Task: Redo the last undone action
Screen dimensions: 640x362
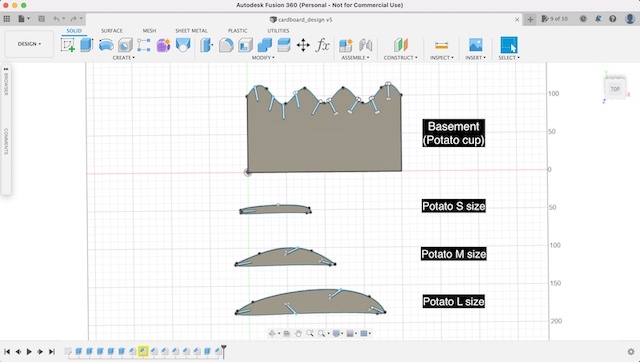Action: point(73,19)
